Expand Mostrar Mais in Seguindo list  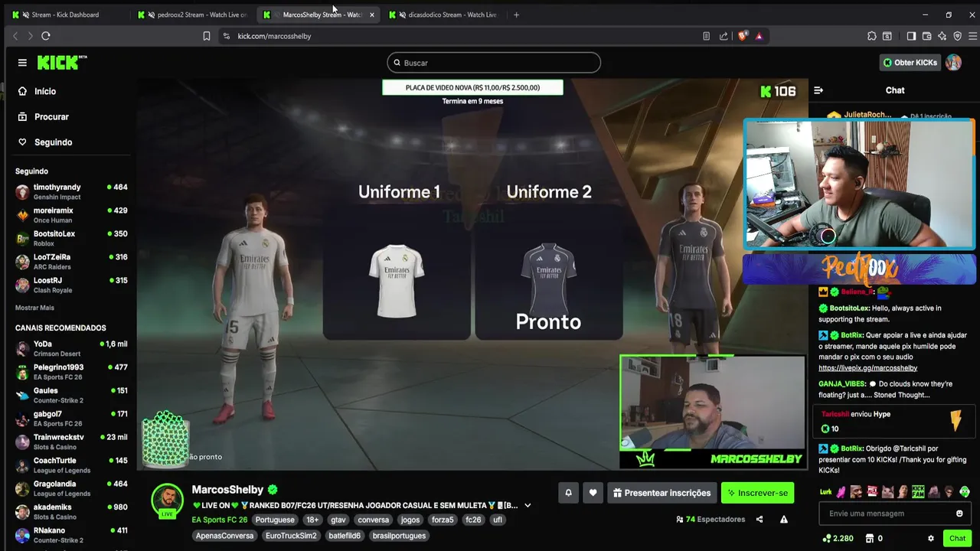tap(34, 308)
